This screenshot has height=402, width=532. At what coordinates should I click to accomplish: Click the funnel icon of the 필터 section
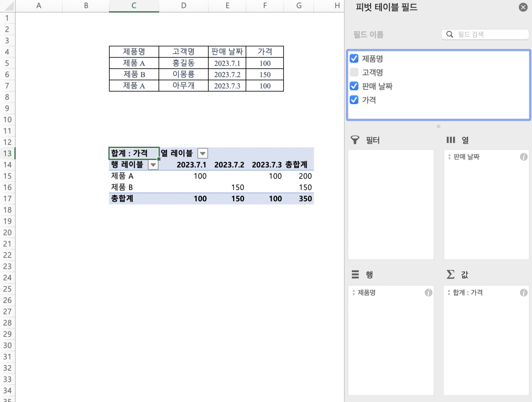coord(355,140)
